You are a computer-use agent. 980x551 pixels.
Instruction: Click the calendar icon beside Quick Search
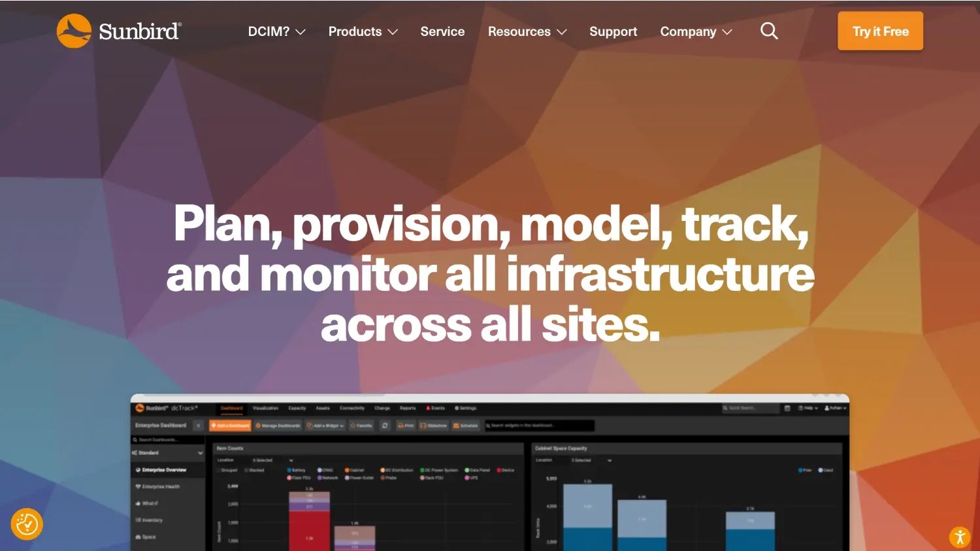787,408
